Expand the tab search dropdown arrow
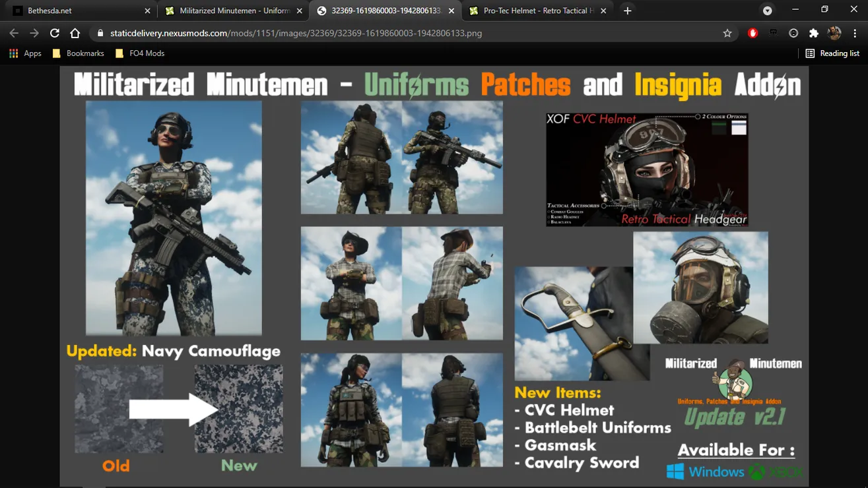868x488 pixels. pyautogui.click(x=767, y=11)
